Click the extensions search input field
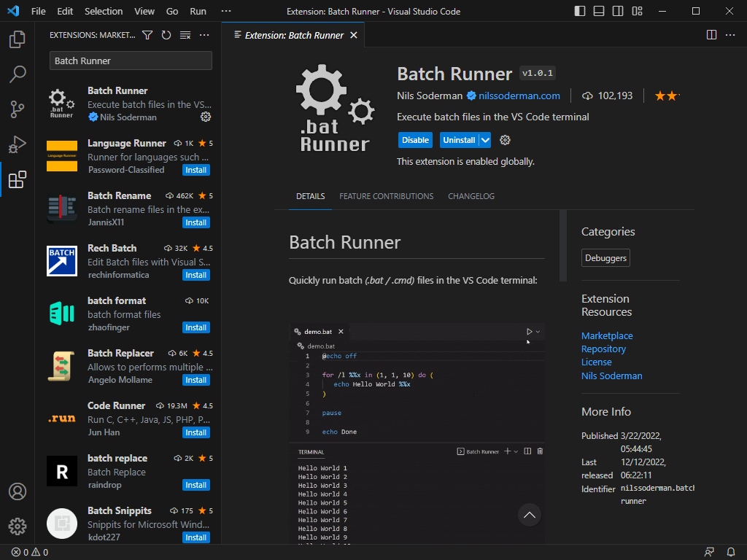This screenshot has height=560, width=747. coord(131,61)
